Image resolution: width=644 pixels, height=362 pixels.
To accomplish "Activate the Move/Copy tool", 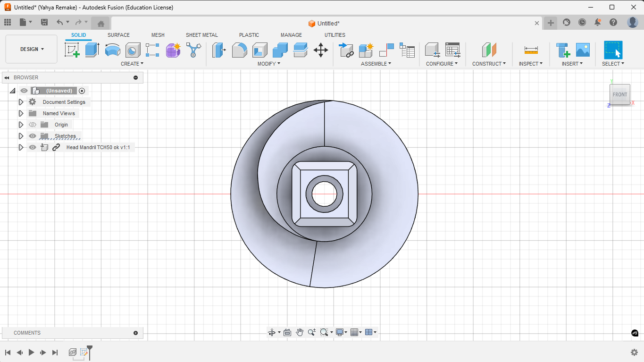I will [321, 50].
